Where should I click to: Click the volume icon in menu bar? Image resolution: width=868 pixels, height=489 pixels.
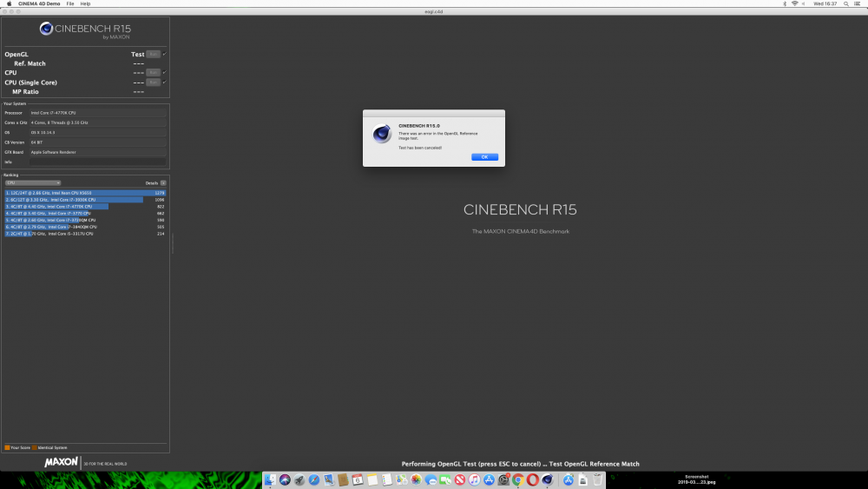[x=804, y=3]
